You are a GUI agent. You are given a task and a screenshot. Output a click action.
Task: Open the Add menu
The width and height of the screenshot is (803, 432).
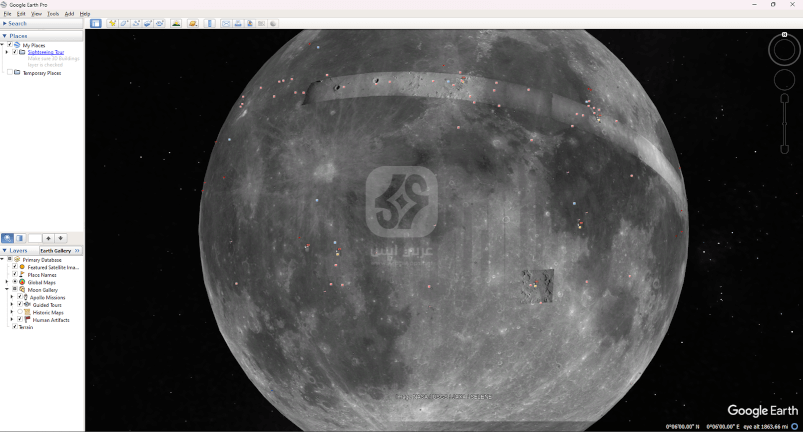pyautogui.click(x=69, y=14)
